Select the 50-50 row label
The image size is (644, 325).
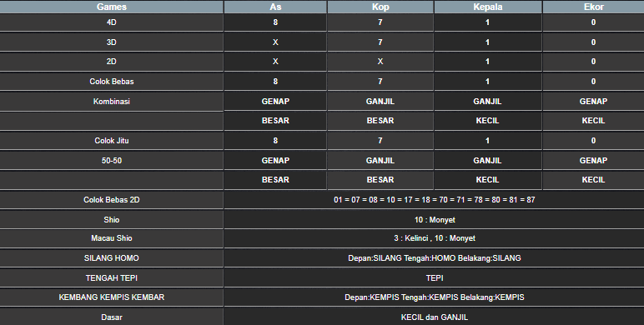click(x=112, y=161)
